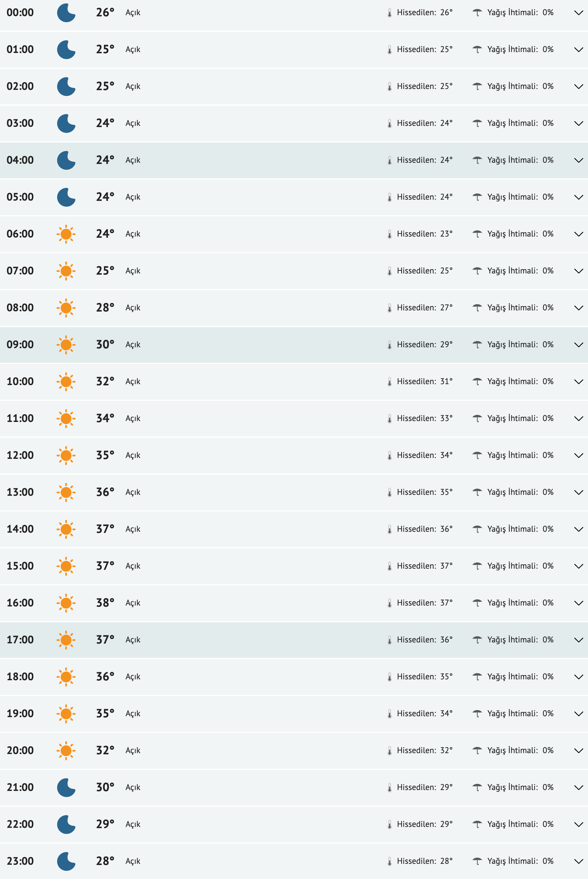Expand the 09:00 forecast row chevron
The height and width of the screenshot is (879, 588).
pyautogui.click(x=578, y=345)
